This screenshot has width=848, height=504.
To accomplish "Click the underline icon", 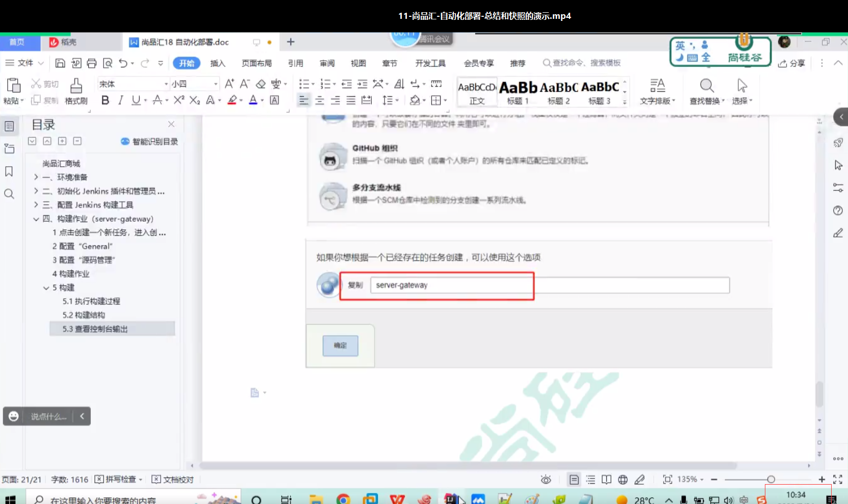I will pyautogui.click(x=136, y=100).
